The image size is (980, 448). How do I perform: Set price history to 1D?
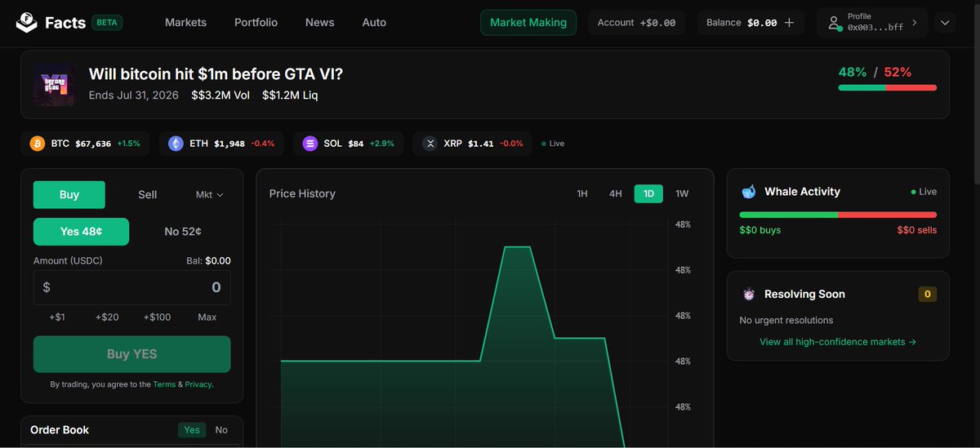coord(648,193)
